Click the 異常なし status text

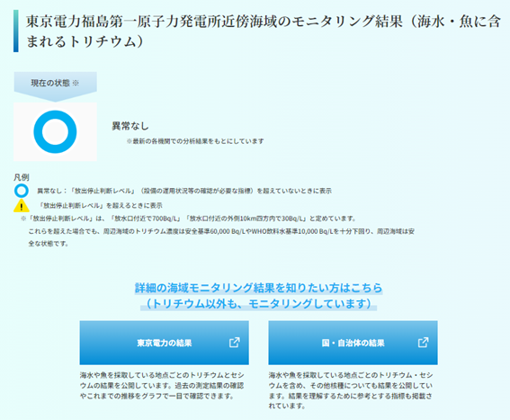click(x=130, y=126)
